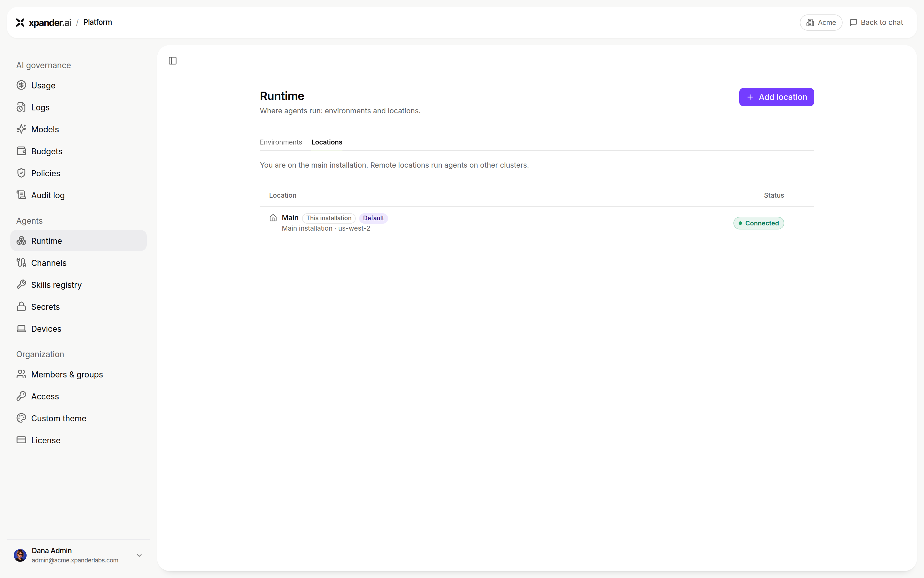Go Back to chat
The height and width of the screenshot is (578, 924).
[876, 23]
